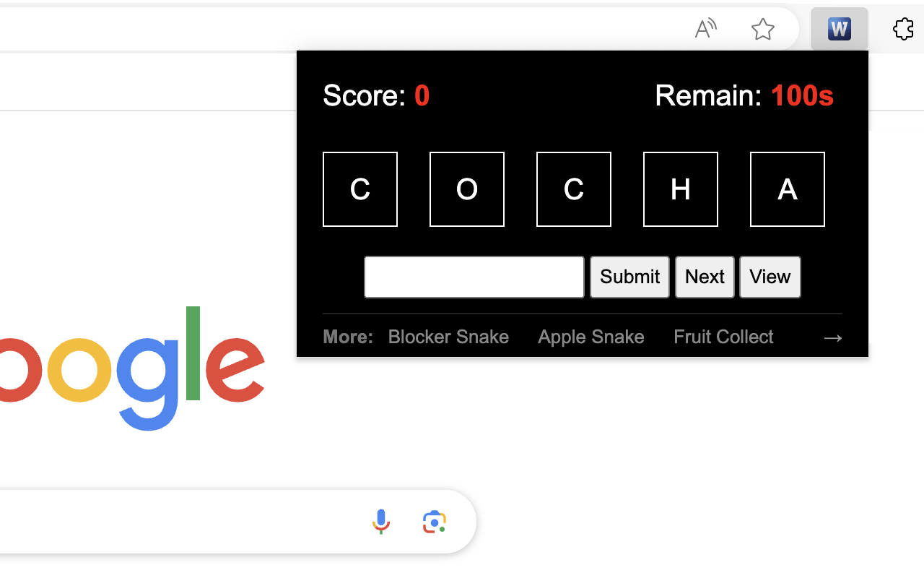Click the Word game extension icon
This screenshot has width=924, height=578.
click(x=839, y=29)
